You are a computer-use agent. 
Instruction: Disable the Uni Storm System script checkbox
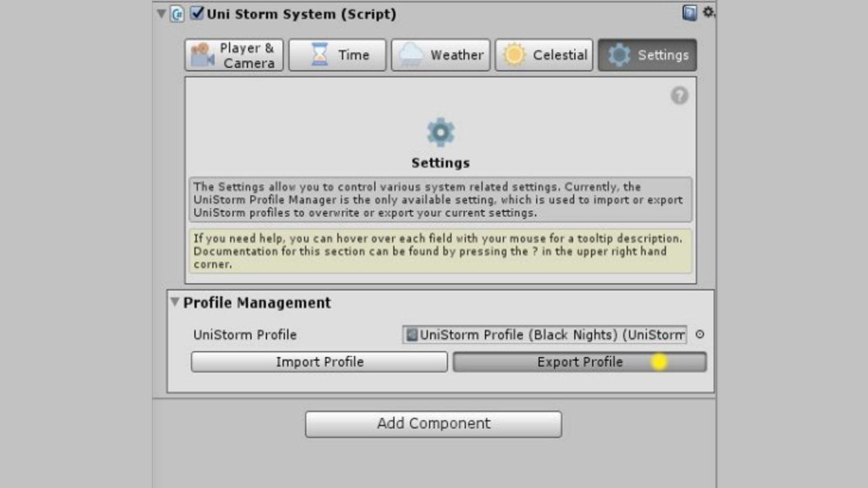(197, 13)
